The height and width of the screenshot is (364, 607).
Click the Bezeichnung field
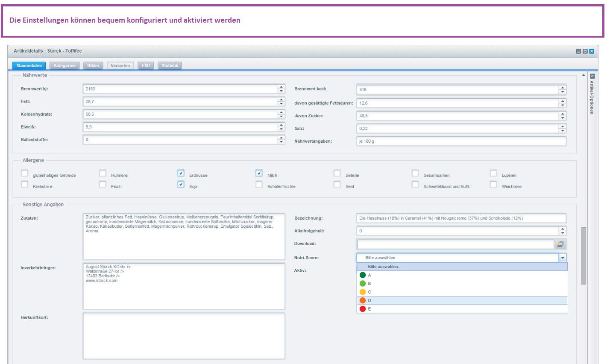pos(461,218)
